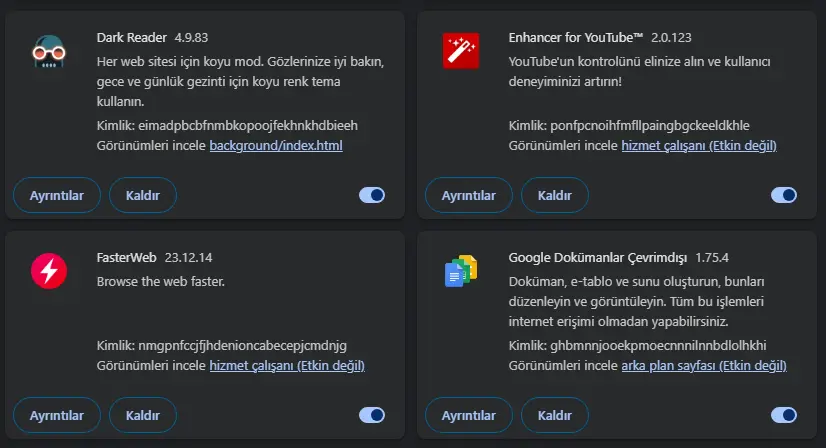
Task: Click the Enhancer for YouTube™ title
Action: (x=576, y=37)
